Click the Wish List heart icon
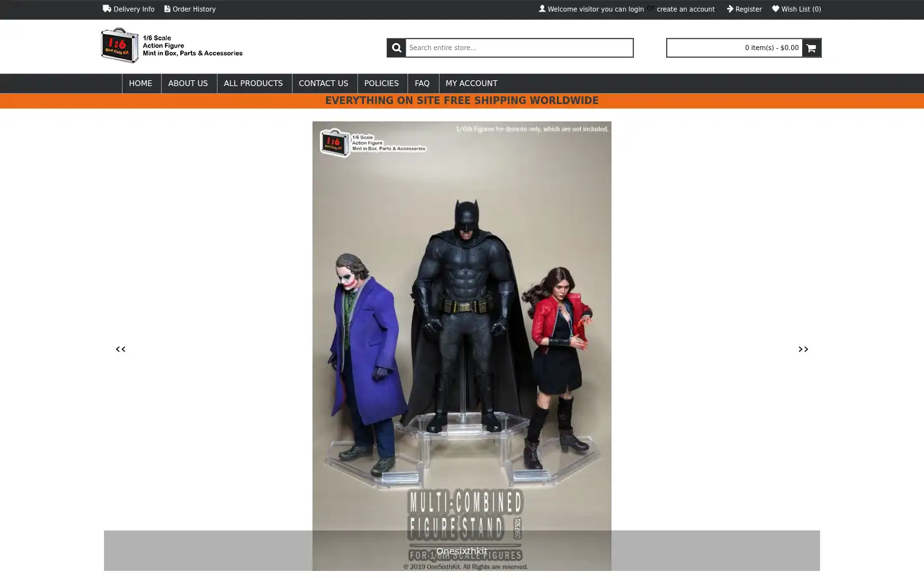924x578 pixels. click(776, 9)
